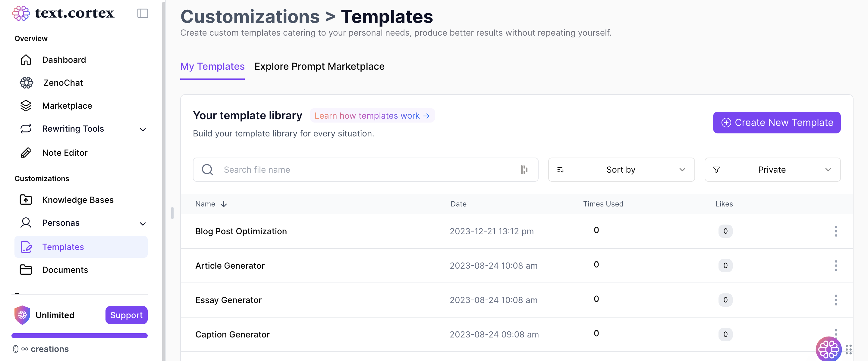Open the Private visibility dropdown

click(772, 169)
